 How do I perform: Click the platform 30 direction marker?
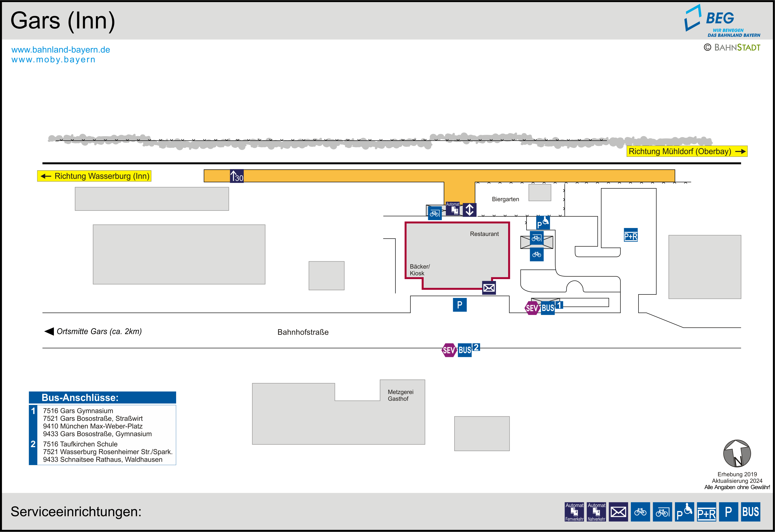coord(237,176)
